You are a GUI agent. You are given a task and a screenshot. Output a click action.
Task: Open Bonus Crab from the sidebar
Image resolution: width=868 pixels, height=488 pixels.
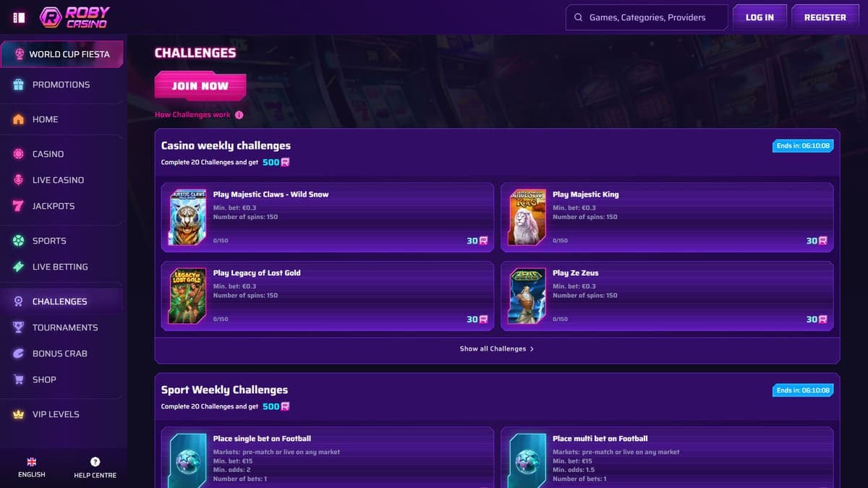coord(61,354)
